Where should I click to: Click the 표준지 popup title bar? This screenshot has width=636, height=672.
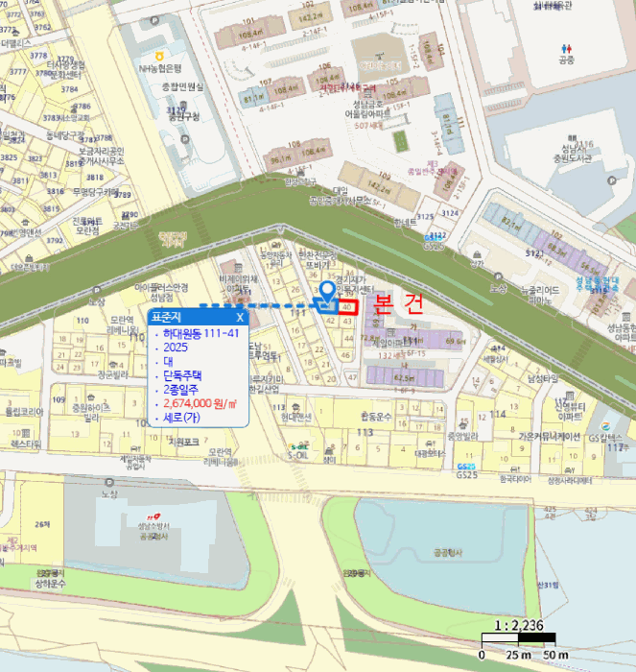pyautogui.click(x=199, y=317)
